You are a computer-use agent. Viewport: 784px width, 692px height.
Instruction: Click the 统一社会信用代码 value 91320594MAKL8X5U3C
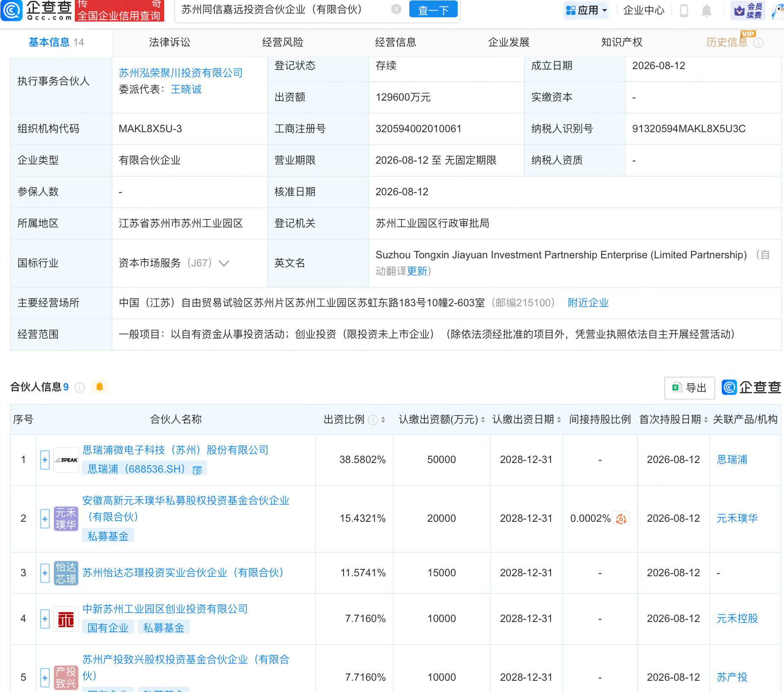pos(689,129)
